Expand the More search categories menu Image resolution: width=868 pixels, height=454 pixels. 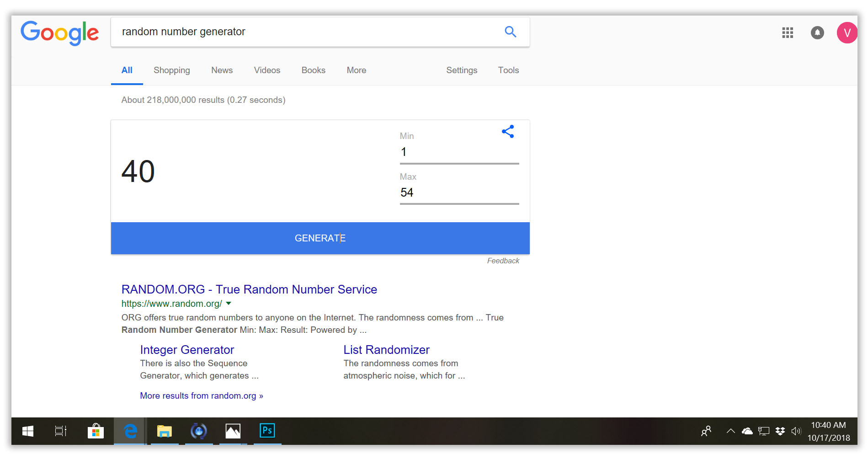(x=356, y=70)
